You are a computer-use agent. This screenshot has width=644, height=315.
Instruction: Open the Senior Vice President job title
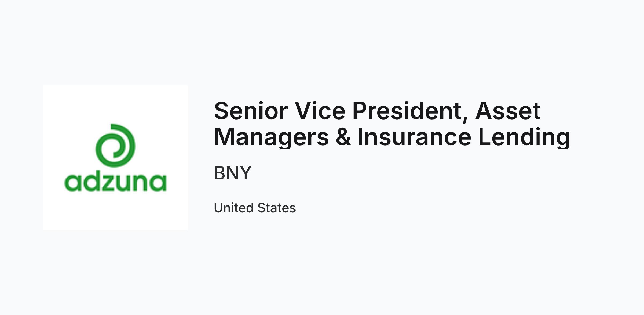point(392,124)
